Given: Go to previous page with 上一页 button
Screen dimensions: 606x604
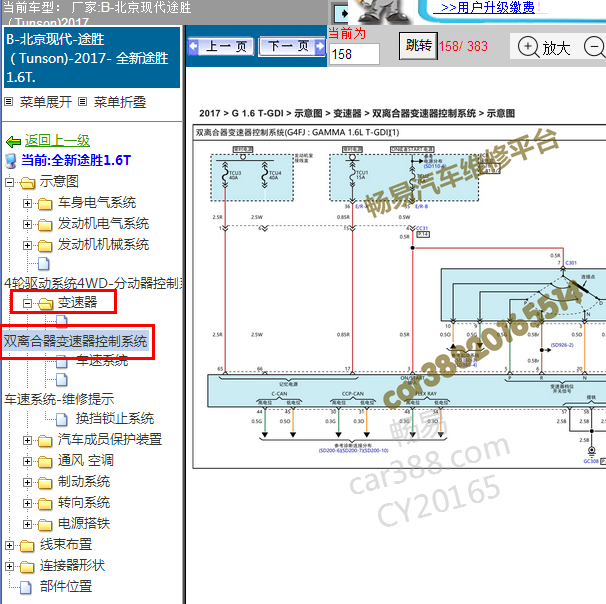Looking at the screenshot, I should [221, 47].
